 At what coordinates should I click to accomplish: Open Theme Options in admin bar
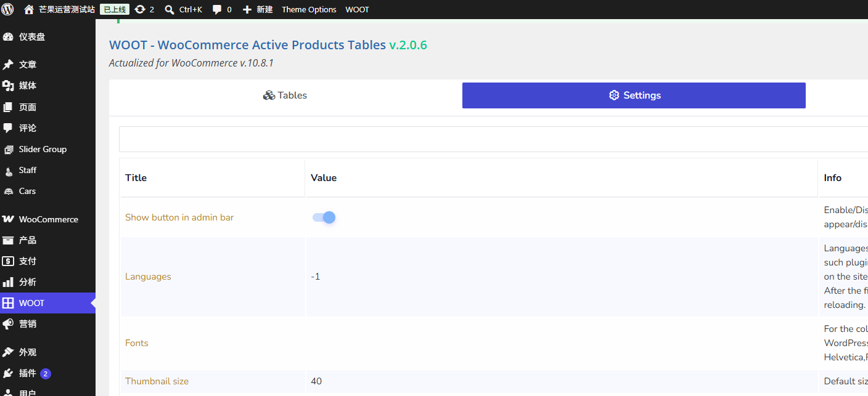[309, 9]
